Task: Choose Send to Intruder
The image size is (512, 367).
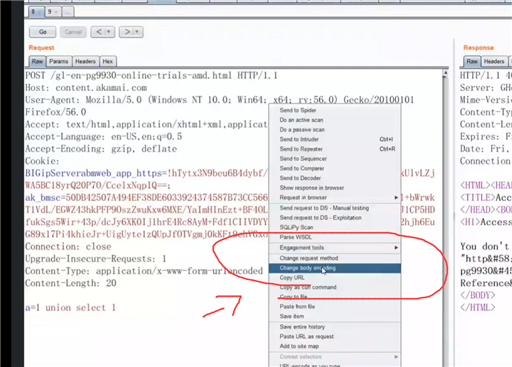Action: pos(335,139)
